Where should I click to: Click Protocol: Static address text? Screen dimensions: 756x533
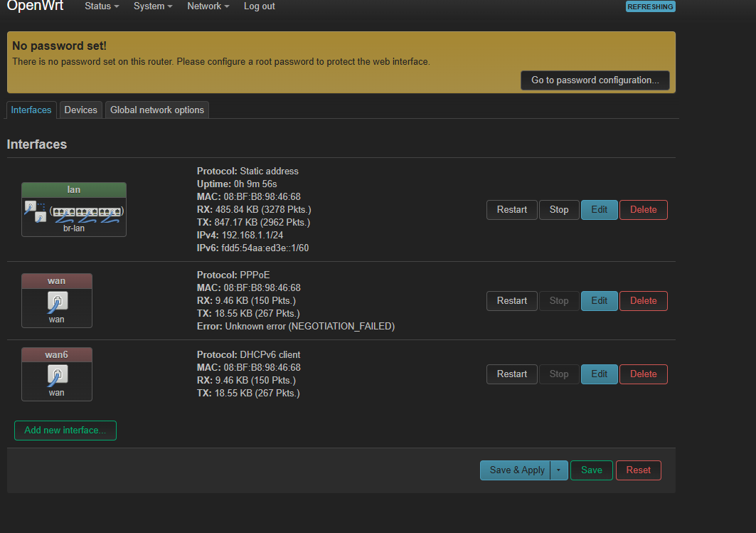(x=247, y=171)
